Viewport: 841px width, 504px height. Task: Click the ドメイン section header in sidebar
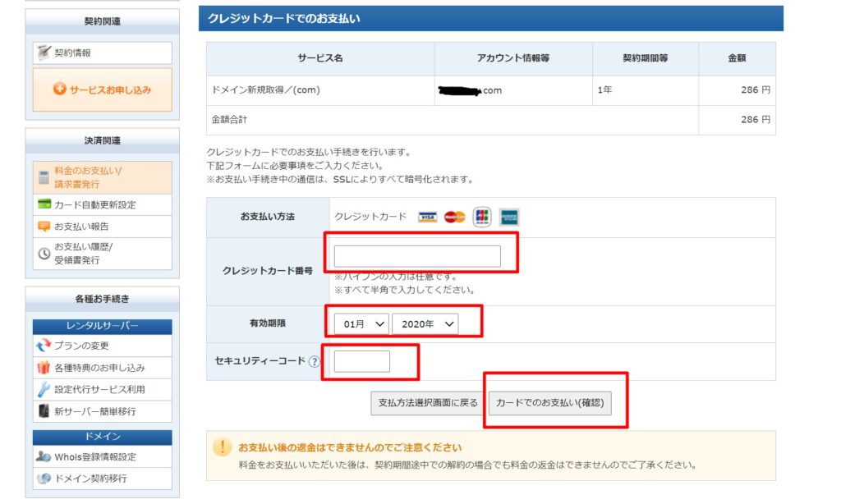[x=103, y=437]
